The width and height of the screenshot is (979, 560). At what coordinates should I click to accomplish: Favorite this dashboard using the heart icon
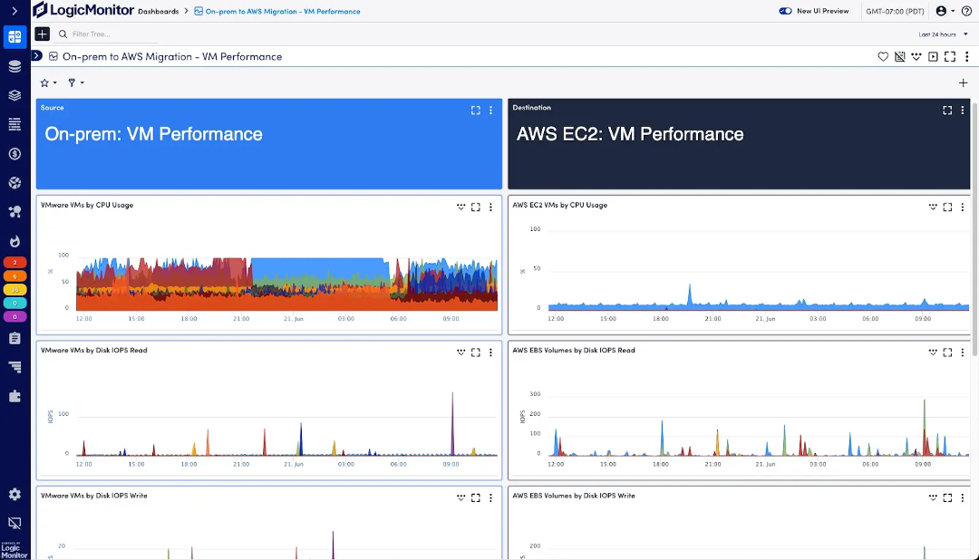883,56
